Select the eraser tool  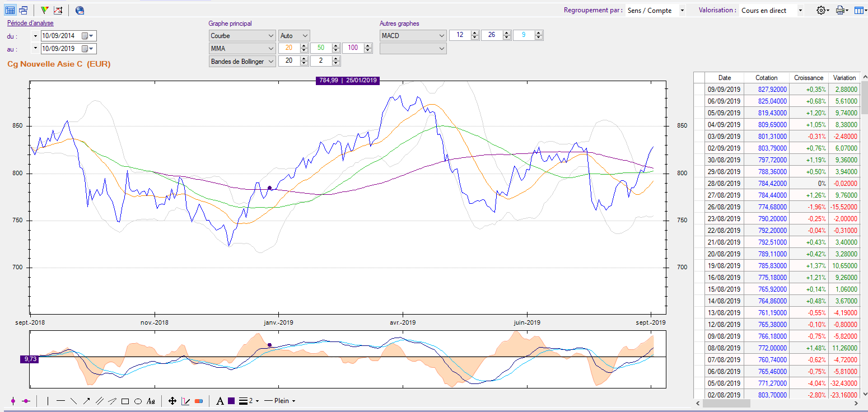[199, 401]
